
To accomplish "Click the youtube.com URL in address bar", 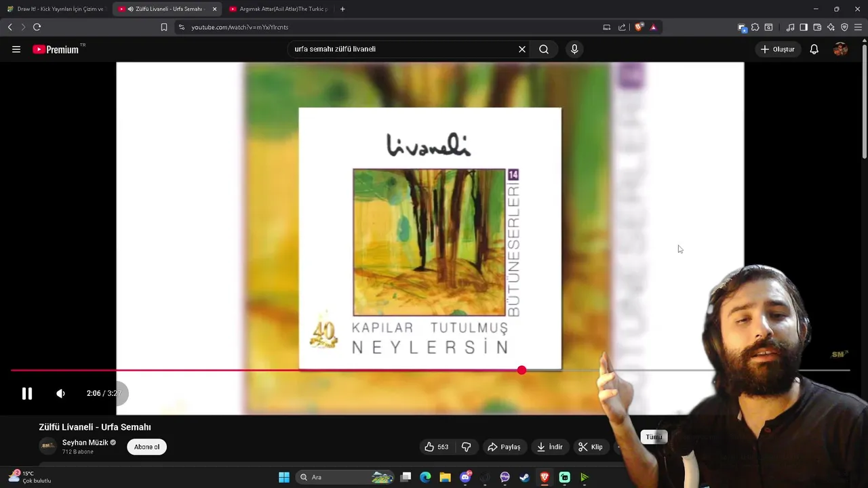I will tap(239, 27).
